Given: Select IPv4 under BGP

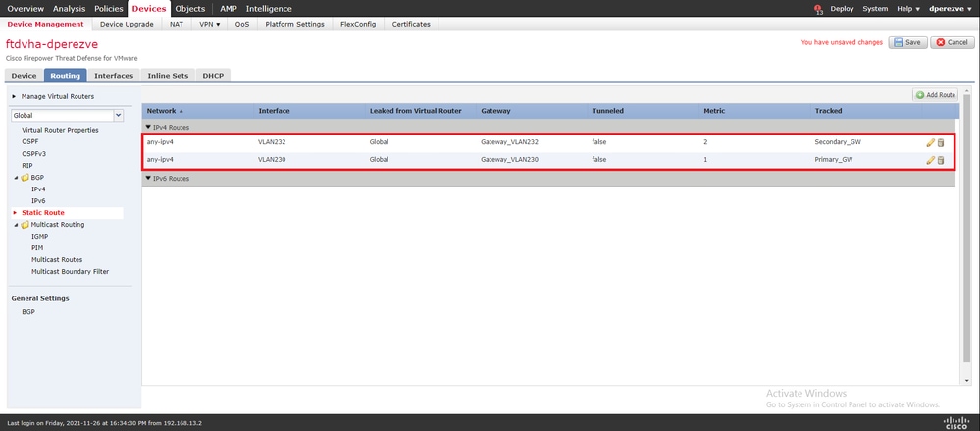Looking at the screenshot, I should point(38,189).
